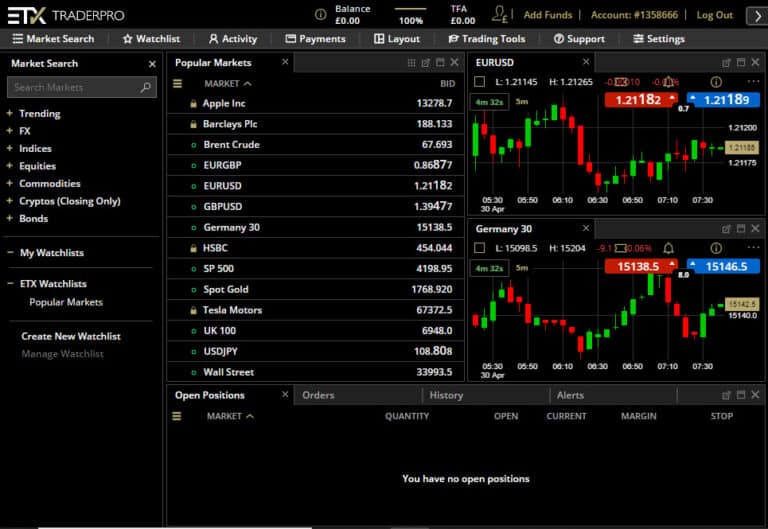Open the hamburger column menu in Popular Markets
Viewport: 768px width, 529px height.
[x=177, y=83]
